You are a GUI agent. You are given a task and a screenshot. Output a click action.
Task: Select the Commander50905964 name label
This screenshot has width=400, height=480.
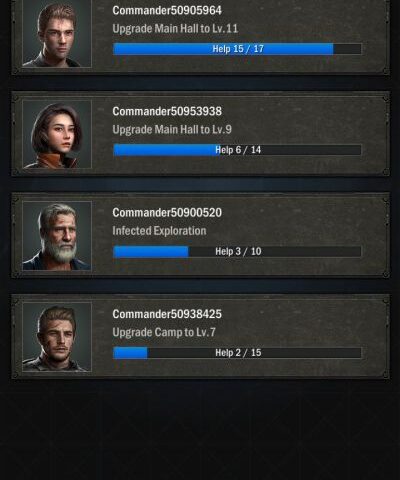(x=167, y=10)
